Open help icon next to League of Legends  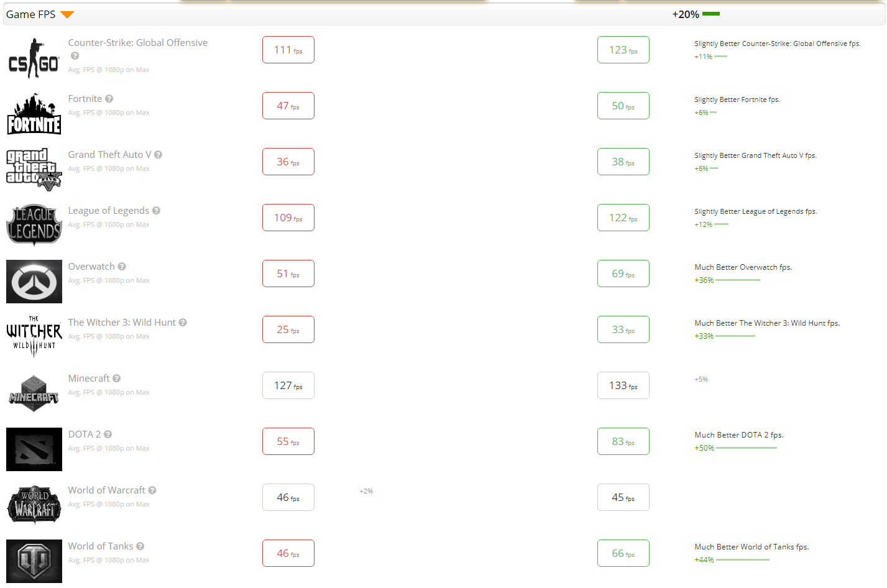tap(156, 211)
